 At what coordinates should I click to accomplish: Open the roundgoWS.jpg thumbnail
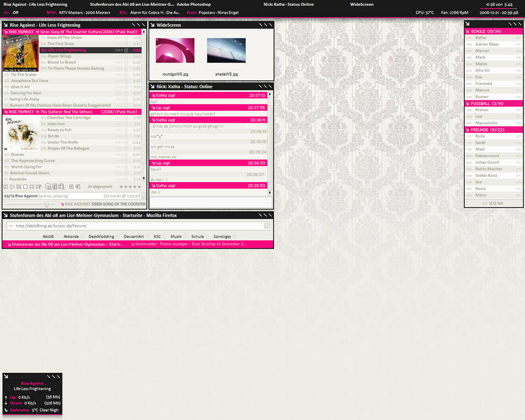click(175, 50)
